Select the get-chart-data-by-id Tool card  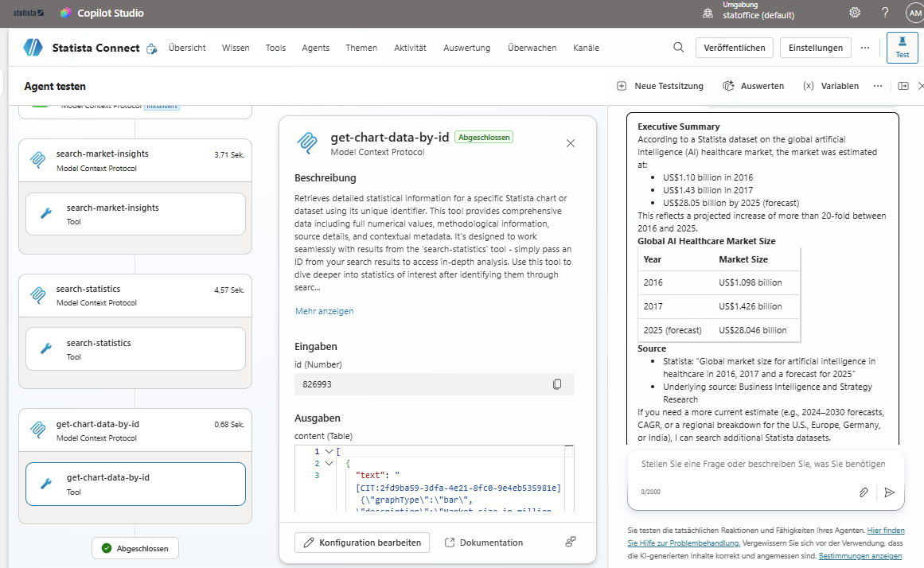pyautogui.click(x=135, y=484)
